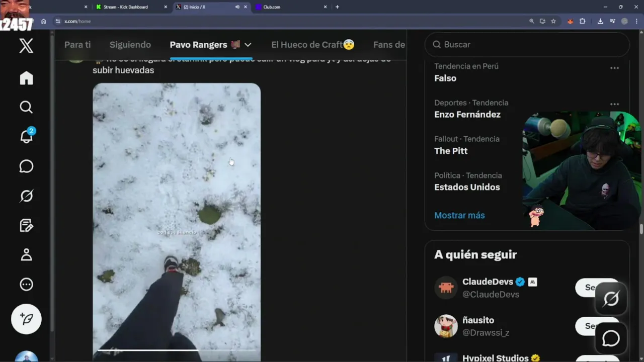This screenshot has width=644, height=362.
Task: Click the Buscar search field
Action: click(527, 45)
